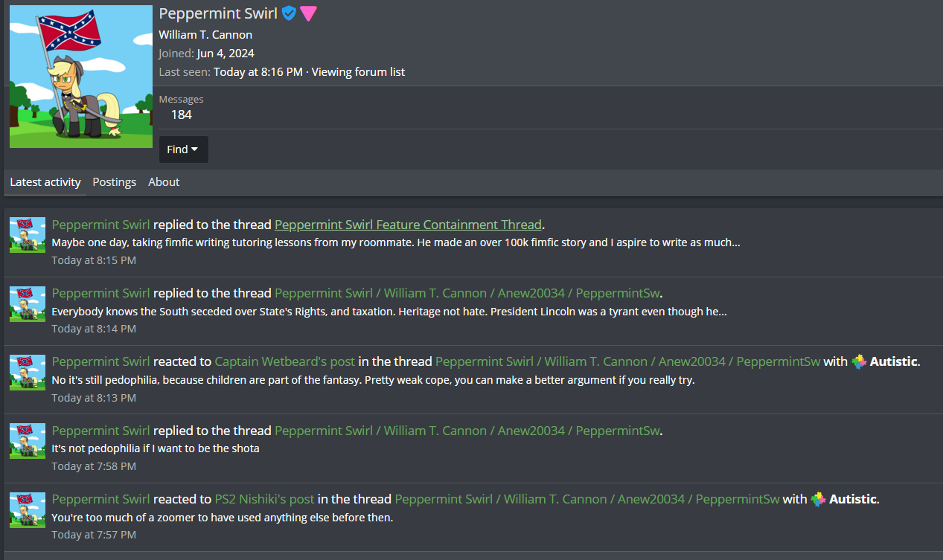Click avatar beside the 7:57 PM activity
This screenshot has height=560, width=943.
pos(28,509)
